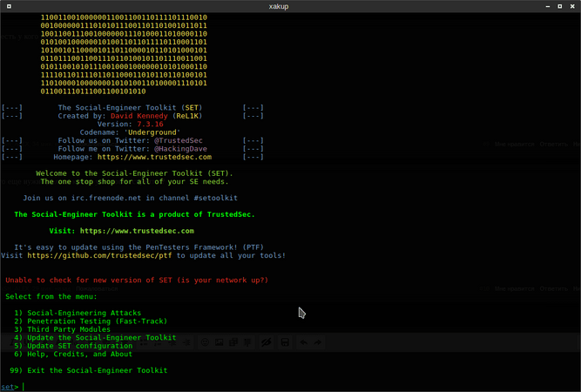Click the red 'Unable to check for new version' message

click(x=137, y=280)
